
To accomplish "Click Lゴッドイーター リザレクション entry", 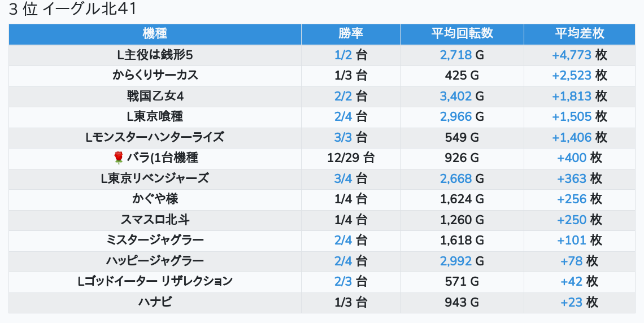I will (155, 281).
